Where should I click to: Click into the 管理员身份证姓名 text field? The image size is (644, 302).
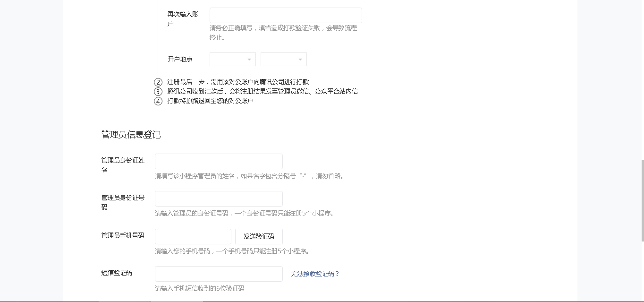click(x=219, y=161)
